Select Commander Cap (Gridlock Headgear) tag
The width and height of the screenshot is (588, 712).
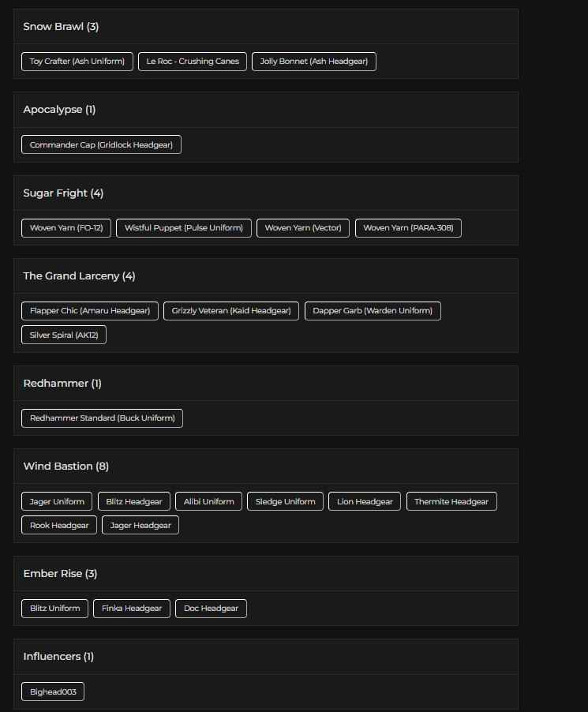[101, 144]
